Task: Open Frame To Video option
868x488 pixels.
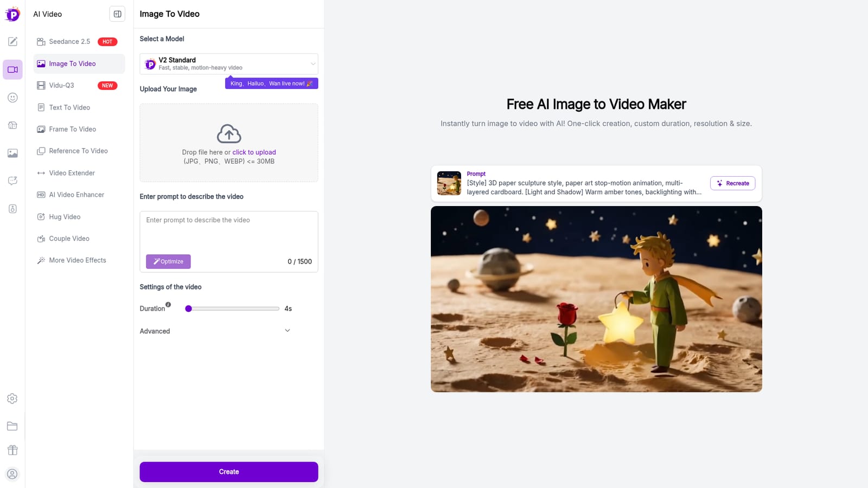Action: click(x=79, y=129)
